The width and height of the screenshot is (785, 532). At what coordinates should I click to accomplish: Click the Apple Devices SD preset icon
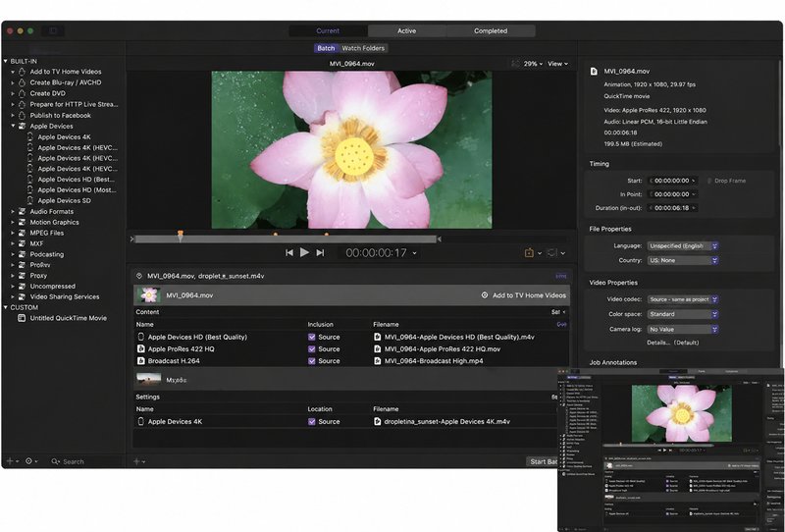(30, 200)
